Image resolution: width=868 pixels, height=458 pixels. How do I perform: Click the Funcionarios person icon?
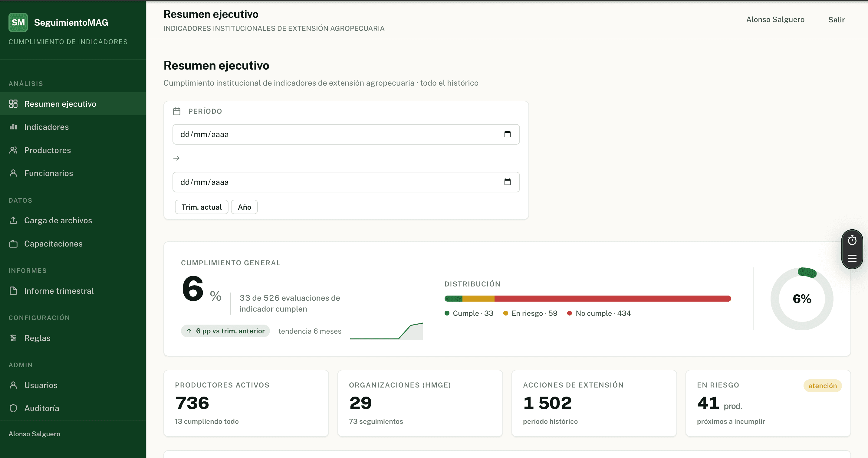pyautogui.click(x=13, y=173)
